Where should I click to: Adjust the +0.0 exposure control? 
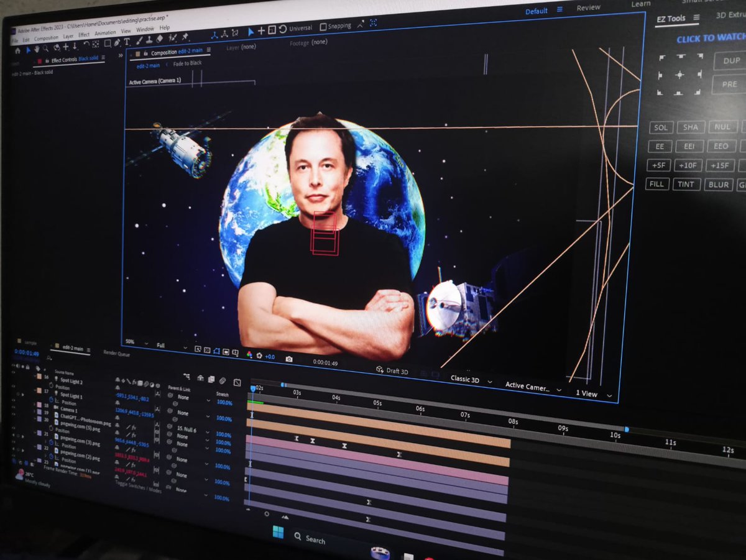pyautogui.click(x=270, y=356)
